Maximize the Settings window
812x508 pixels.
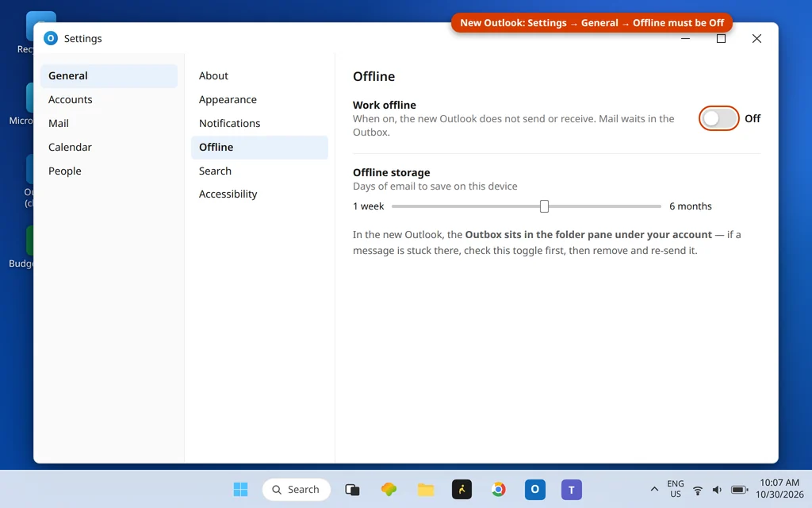click(x=721, y=38)
